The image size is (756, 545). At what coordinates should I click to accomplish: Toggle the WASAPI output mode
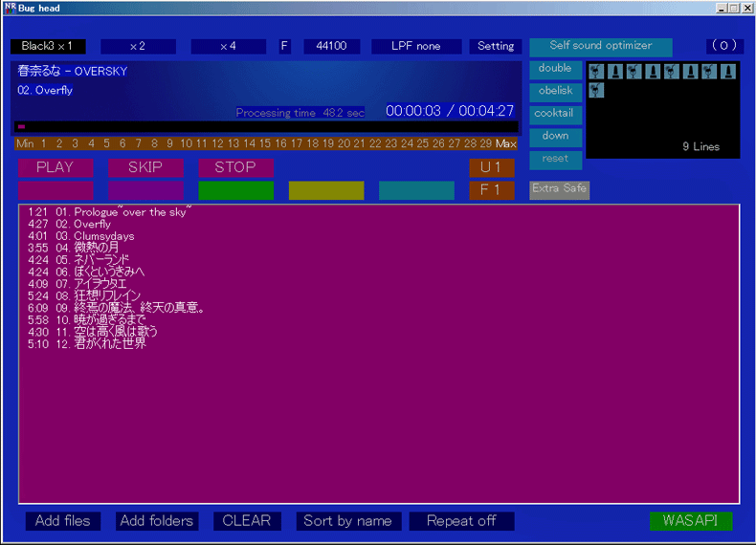click(690, 521)
